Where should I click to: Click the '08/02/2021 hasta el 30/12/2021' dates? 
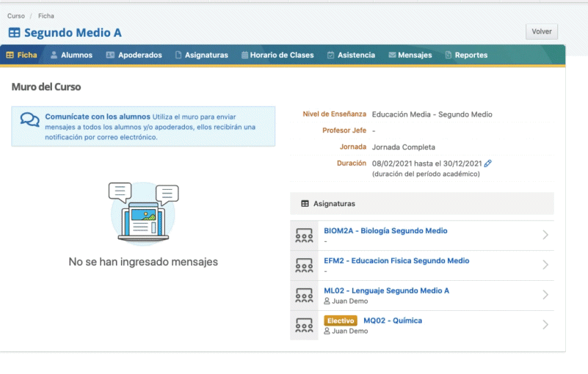[427, 164]
